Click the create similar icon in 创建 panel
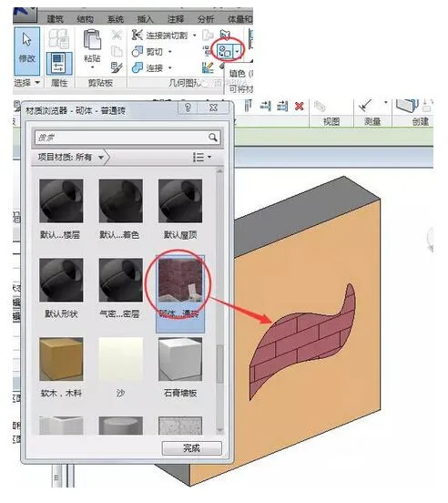The image size is (448, 503). [x=407, y=106]
